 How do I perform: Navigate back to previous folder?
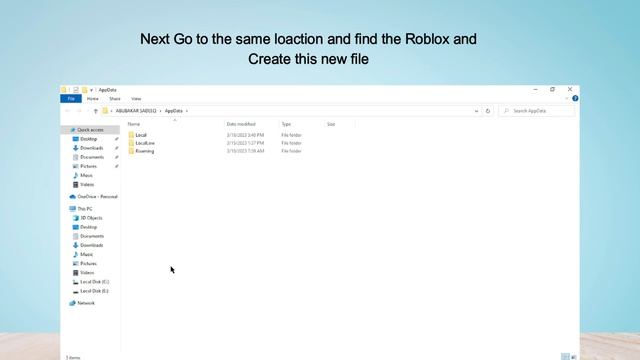(68, 111)
